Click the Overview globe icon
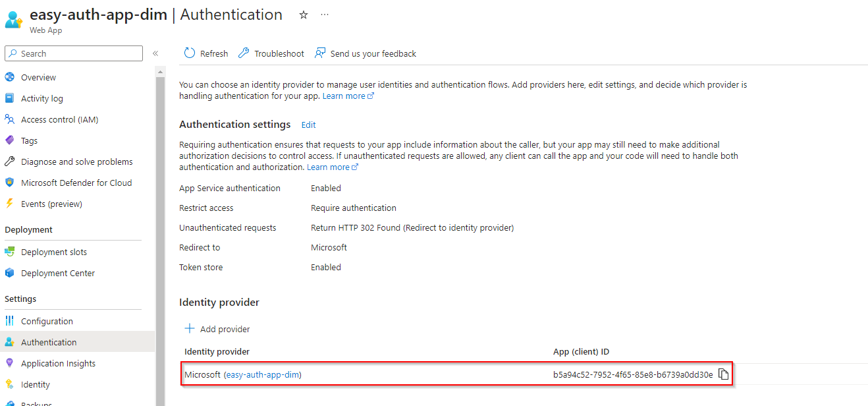This screenshot has height=406, width=868. pos(9,77)
